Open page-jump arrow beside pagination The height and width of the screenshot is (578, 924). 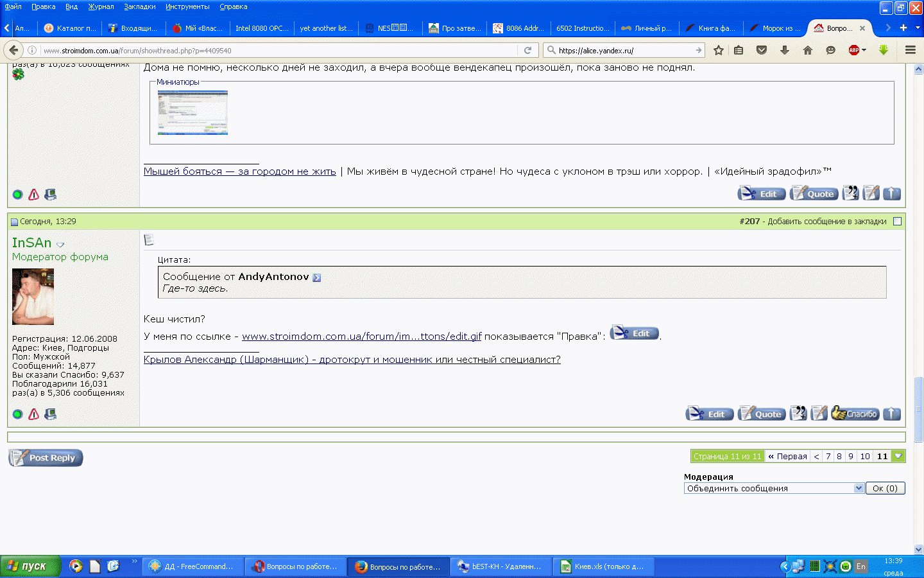click(899, 456)
